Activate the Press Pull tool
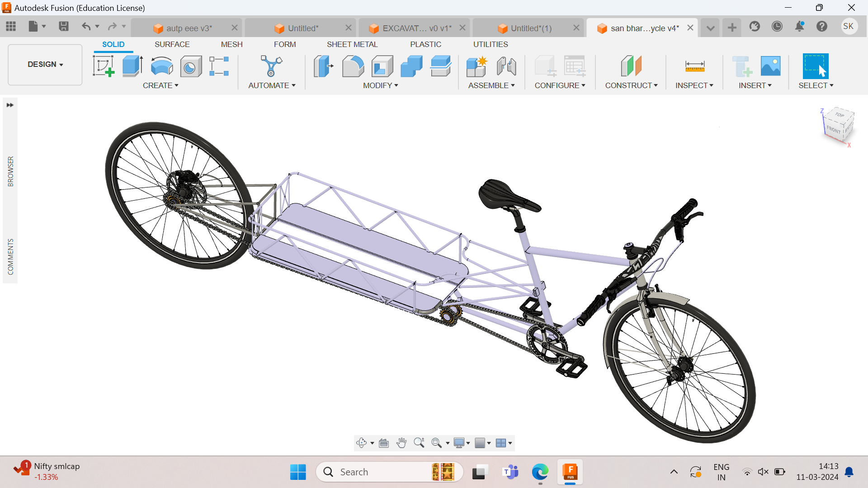This screenshot has width=868, height=488. (323, 66)
